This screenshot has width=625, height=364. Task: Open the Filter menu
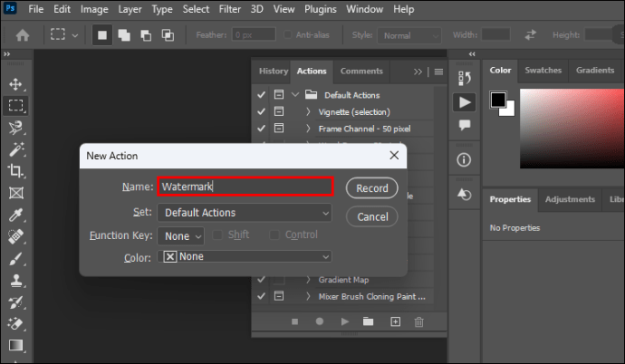(x=232, y=10)
